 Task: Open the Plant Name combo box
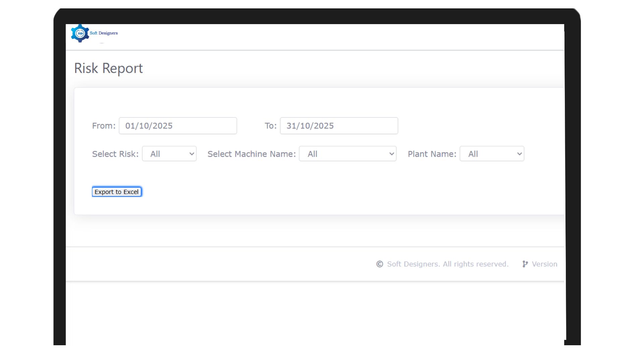[491, 154]
